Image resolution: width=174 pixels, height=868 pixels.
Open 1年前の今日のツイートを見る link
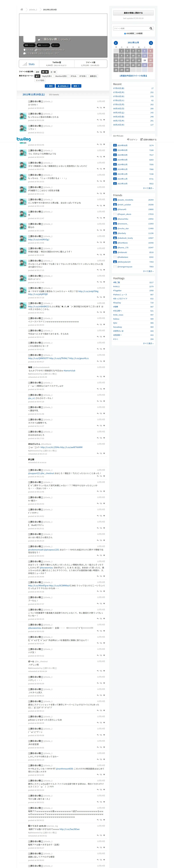click(x=133, y=76)
